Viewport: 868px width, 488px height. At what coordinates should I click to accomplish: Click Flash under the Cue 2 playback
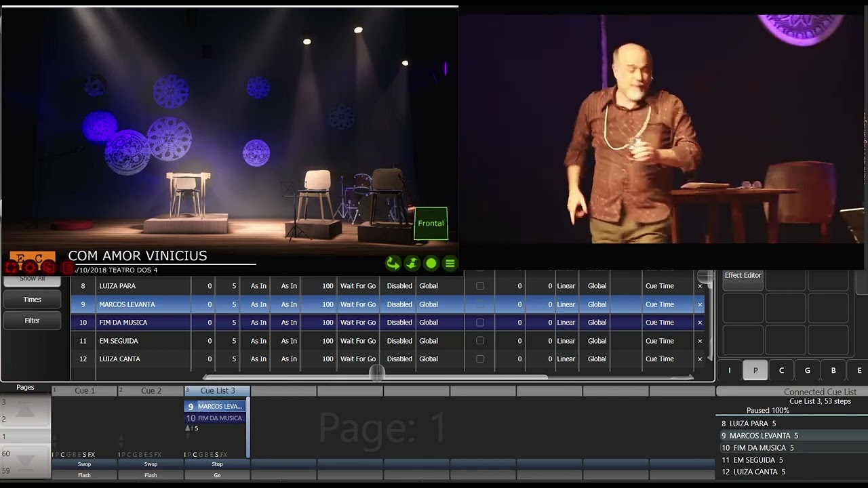coord(151,475)
